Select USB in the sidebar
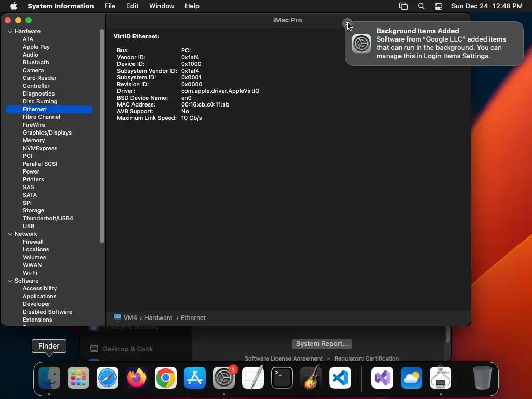This screenshot has width=532, height=399. pos(29,227)
